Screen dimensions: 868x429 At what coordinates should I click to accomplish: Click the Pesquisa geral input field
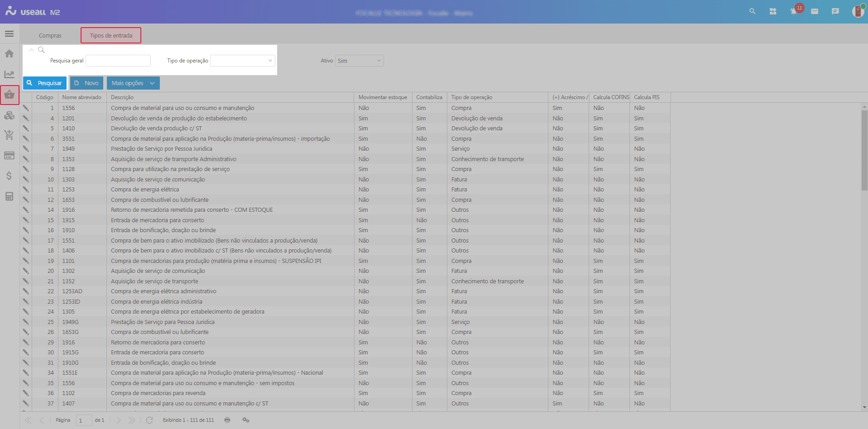coord(118,61)
